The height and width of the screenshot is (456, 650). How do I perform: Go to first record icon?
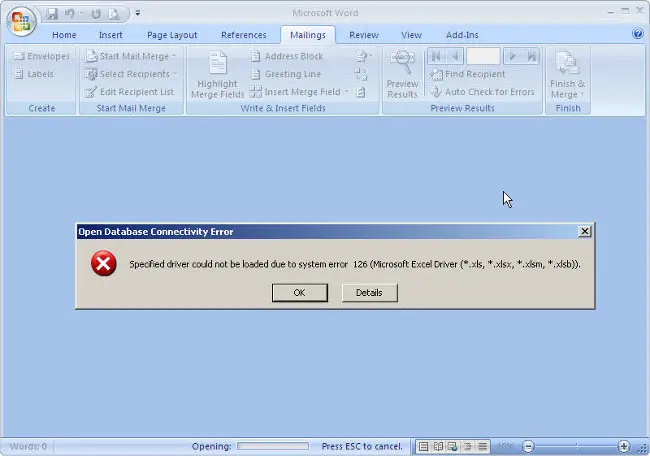pyautogui.click(x=436, y=56)
